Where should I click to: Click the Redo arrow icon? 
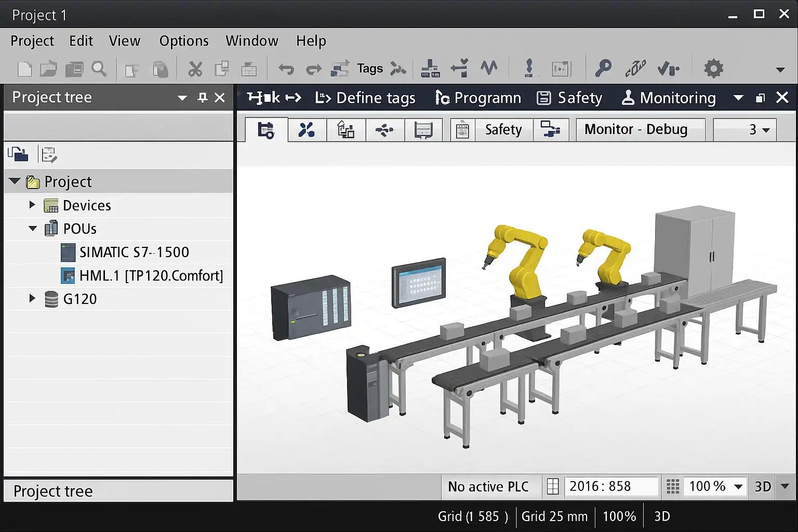[313, 69]
